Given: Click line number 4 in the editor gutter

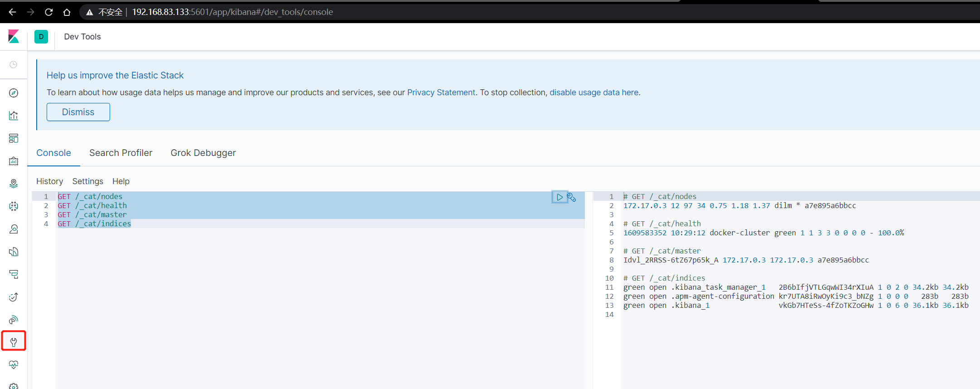Looking at the screenshot, I should pos(46,224).
